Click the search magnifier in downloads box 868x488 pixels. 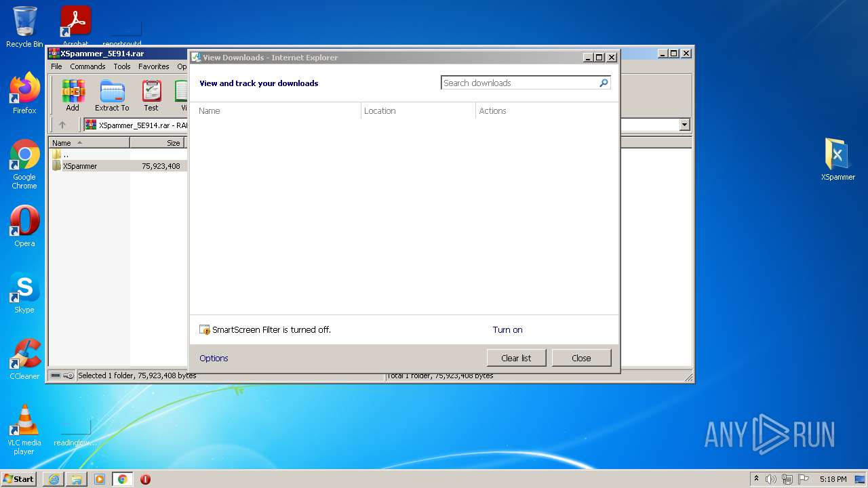coord(604,83)
